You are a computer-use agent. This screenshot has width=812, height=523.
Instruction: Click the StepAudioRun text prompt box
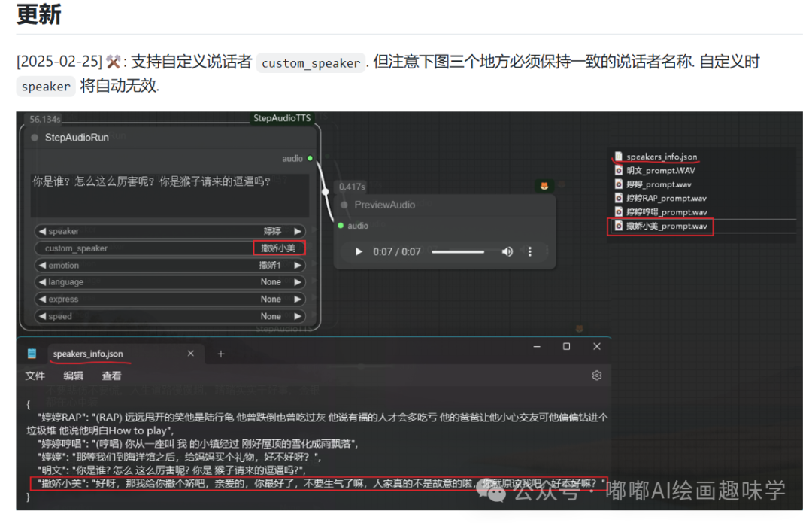coord(170,195)
